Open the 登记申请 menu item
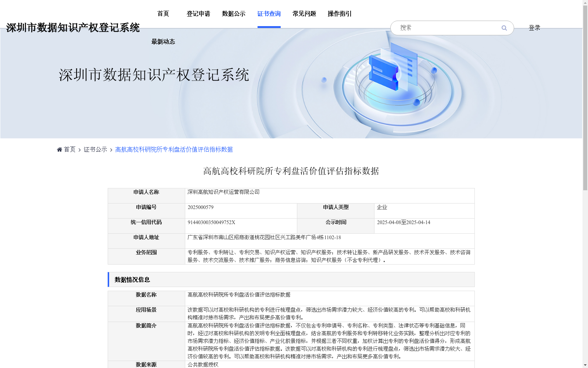588x368 pixels. click(x=198, y=14)
